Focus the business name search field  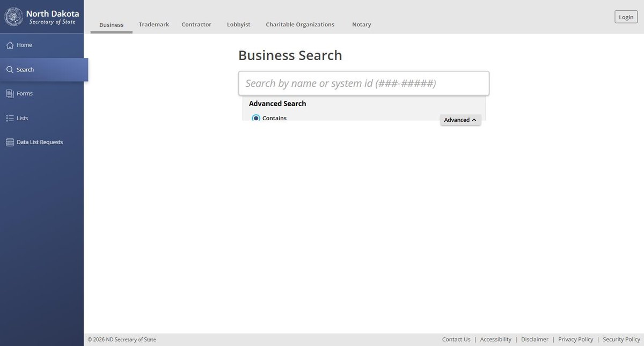point(364,83)
